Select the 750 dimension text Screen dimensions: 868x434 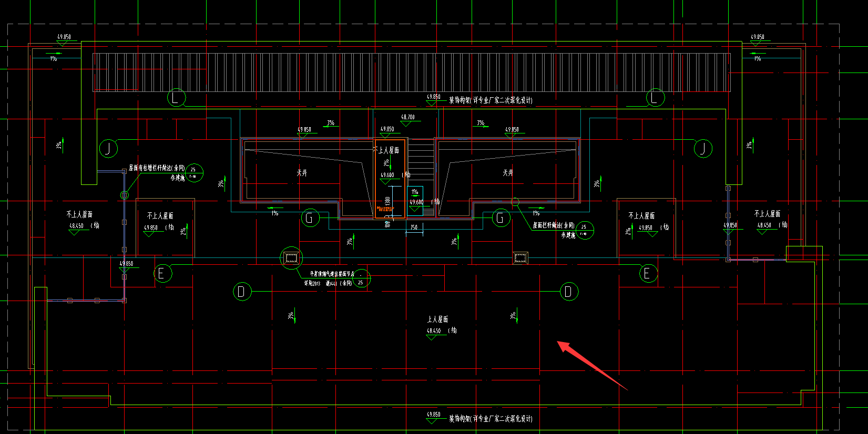(414, 228)
